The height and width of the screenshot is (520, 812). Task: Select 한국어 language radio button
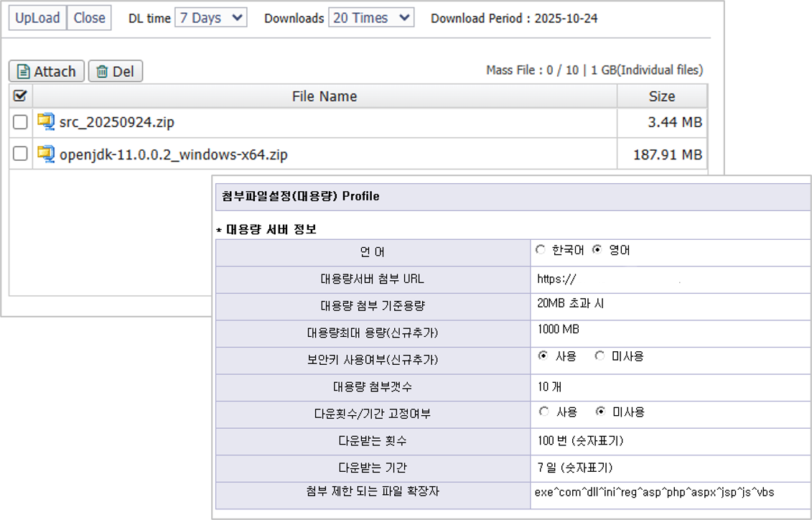click(x=541, y=250)
